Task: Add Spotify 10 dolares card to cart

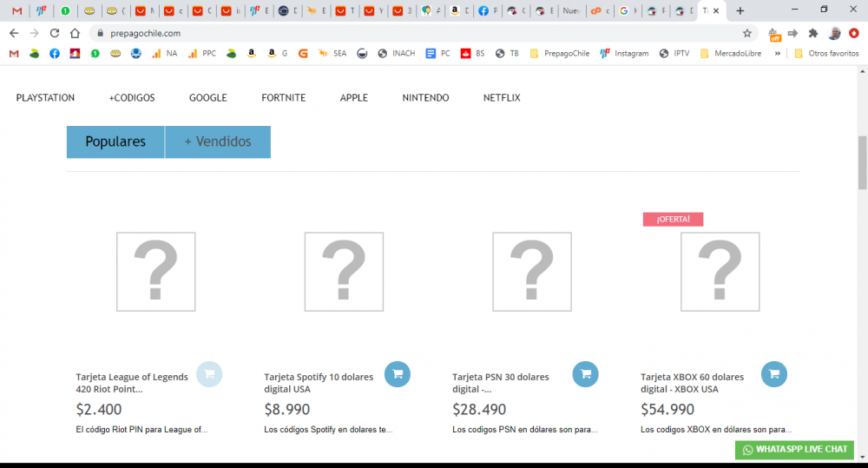Action: [x=398, y=374]
